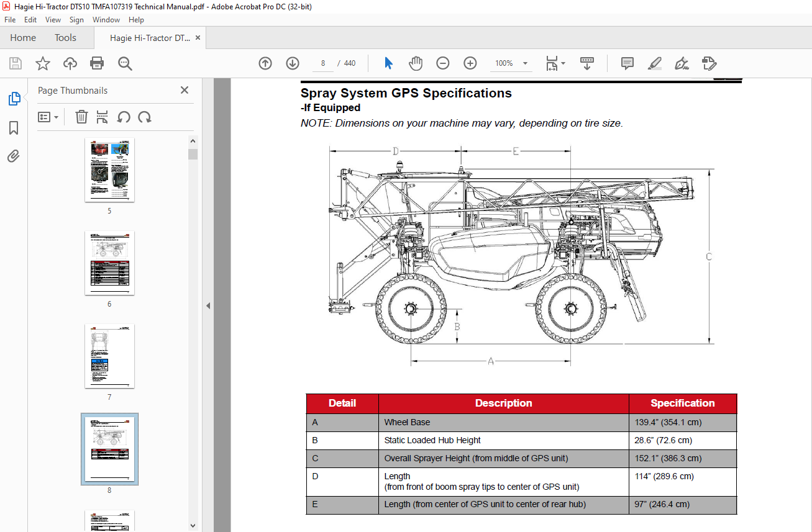
Task: Click the 28.6" (72.6 cm) specification cell
Action: tap(683, 440)
